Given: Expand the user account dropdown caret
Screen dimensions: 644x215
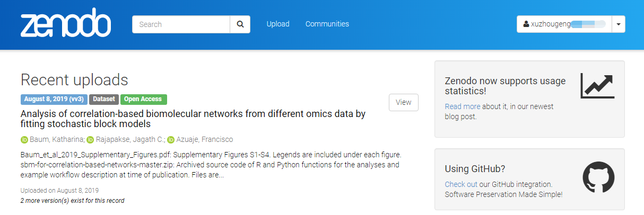Looking at the screenshot, I should pyautogui.click(x=619, y=24).
